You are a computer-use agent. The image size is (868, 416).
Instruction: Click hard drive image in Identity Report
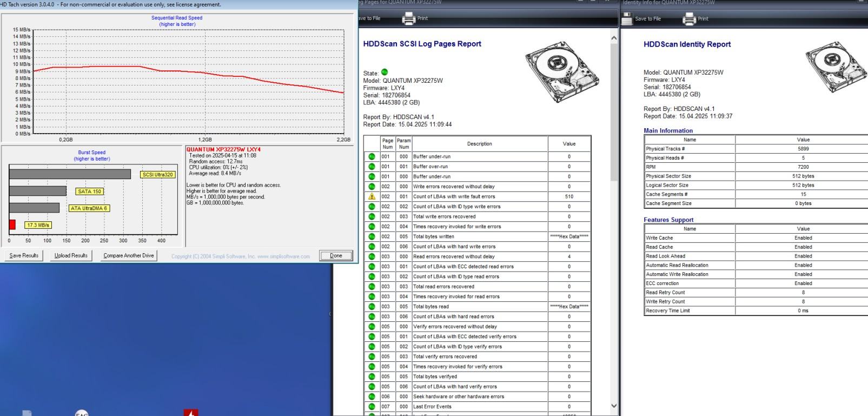(x=836, y=68)
